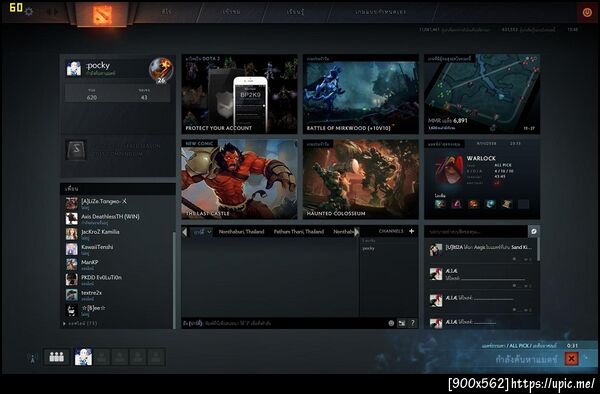Select friend [A]LiZe.Tongwo-X
Viewport: 600px width, 394px height.
point(118,204)
